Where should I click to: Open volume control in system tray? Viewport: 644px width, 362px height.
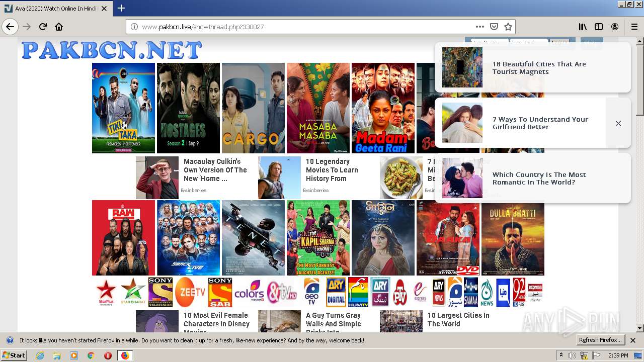[572, 355]
